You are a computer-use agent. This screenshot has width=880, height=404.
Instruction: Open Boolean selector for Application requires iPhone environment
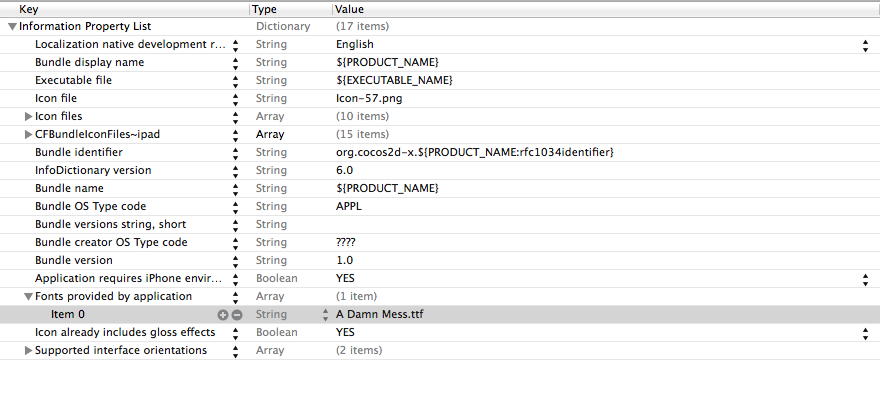(x=865, y=279)
